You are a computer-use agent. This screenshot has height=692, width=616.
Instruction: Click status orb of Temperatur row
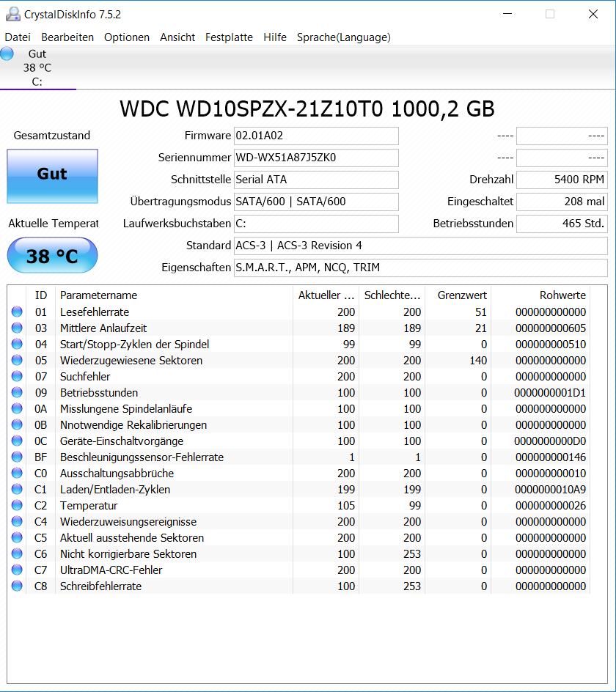17,505
